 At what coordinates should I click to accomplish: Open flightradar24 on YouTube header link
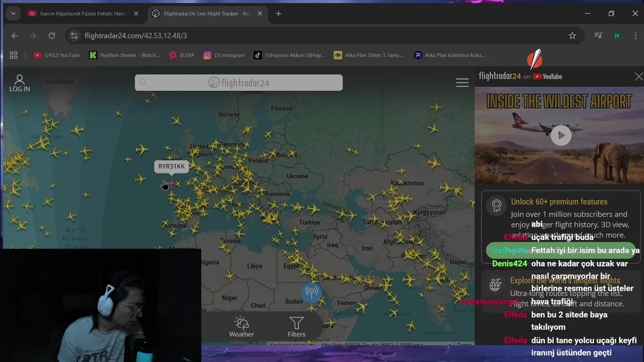[520, 76]
